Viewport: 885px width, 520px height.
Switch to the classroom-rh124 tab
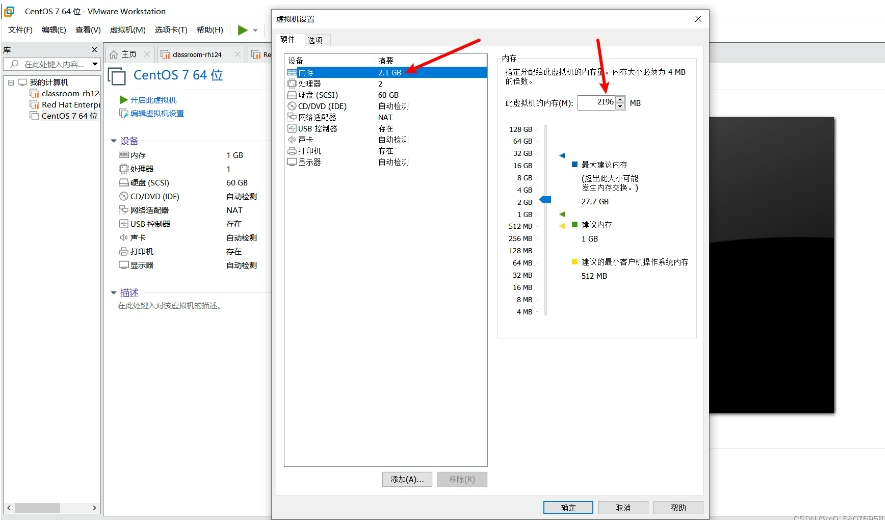click(197, 54)
